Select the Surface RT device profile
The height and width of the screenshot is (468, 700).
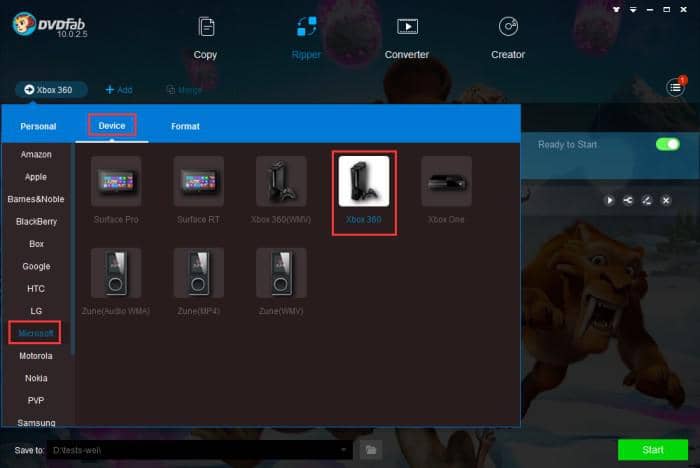[199, 190]
